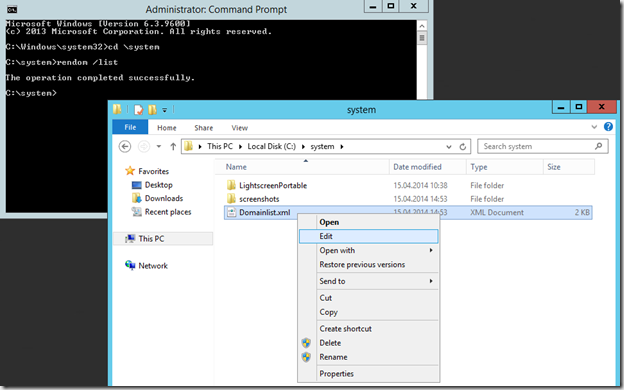Viewport: 624px width, 390px height.
Task: Open the Recent locations dropdown arrow
Action: [159, 146]
